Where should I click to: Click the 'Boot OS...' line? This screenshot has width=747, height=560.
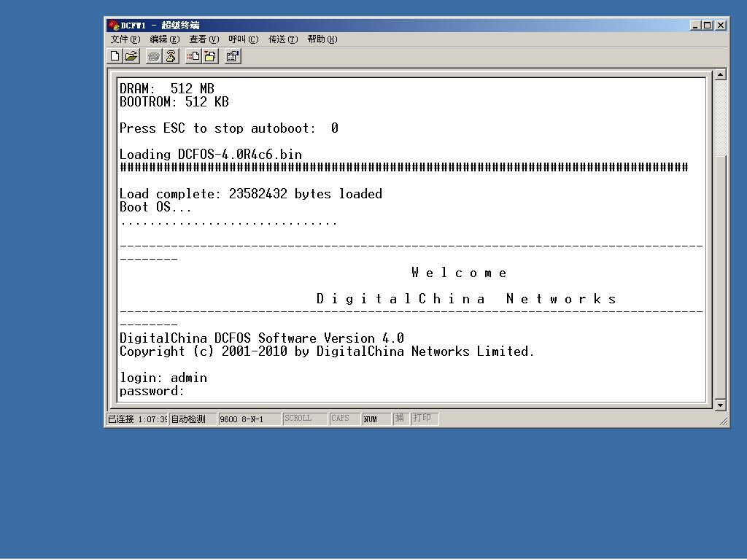(x=155, y=207)
